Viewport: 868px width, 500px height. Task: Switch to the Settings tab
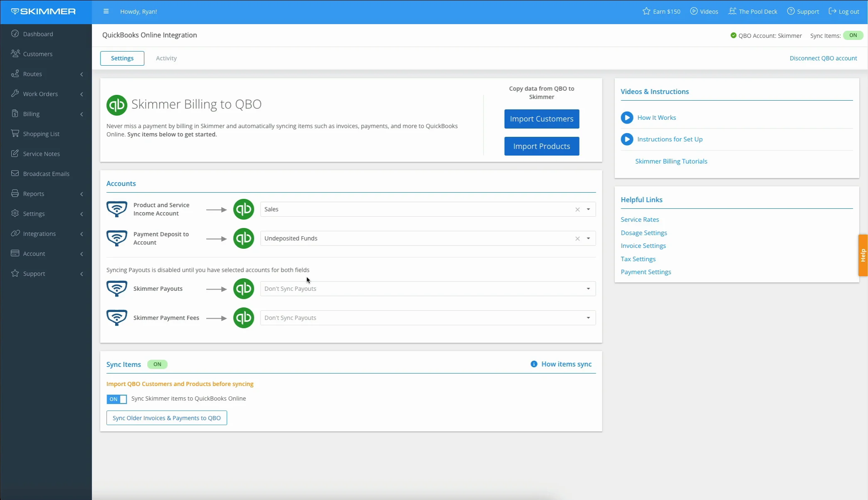122,58
